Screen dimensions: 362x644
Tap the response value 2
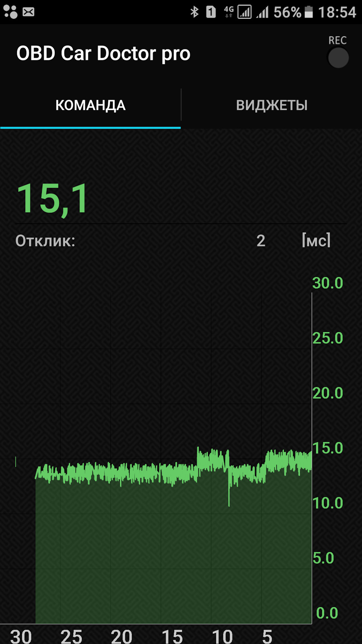261,241
